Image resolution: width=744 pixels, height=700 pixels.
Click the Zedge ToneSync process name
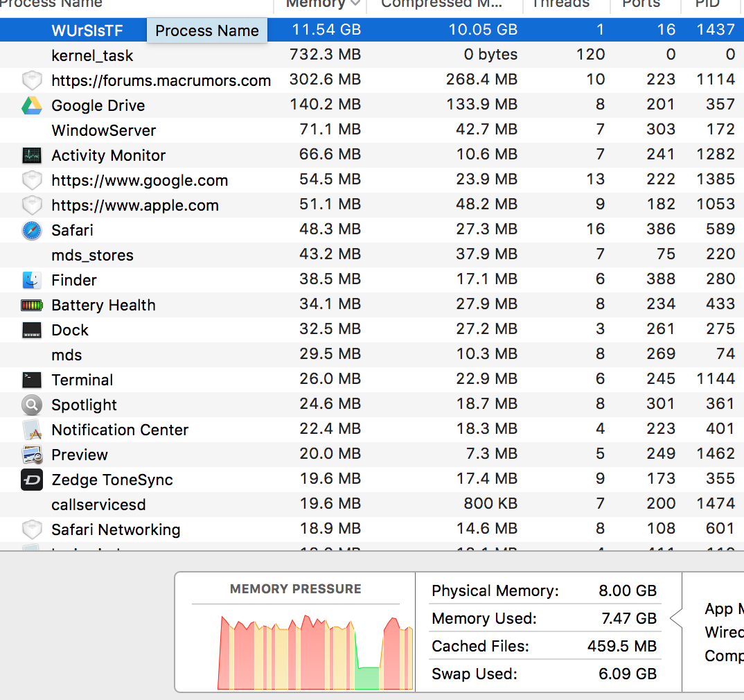point(112,480)
